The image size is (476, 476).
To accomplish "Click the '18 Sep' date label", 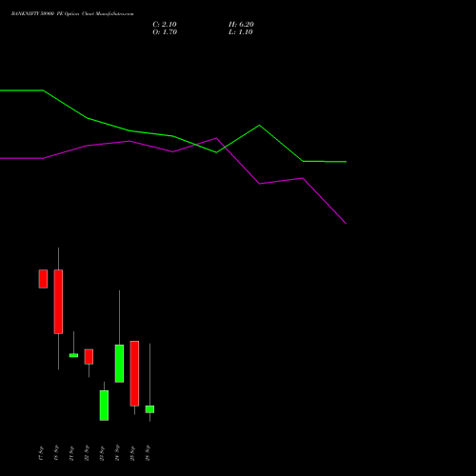I will (x=56, y=453).
